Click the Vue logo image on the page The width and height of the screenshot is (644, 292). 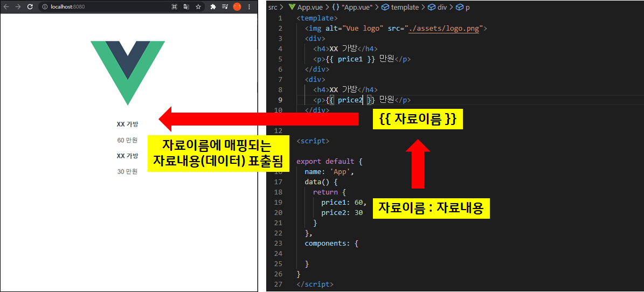click(x=128, y=73)
